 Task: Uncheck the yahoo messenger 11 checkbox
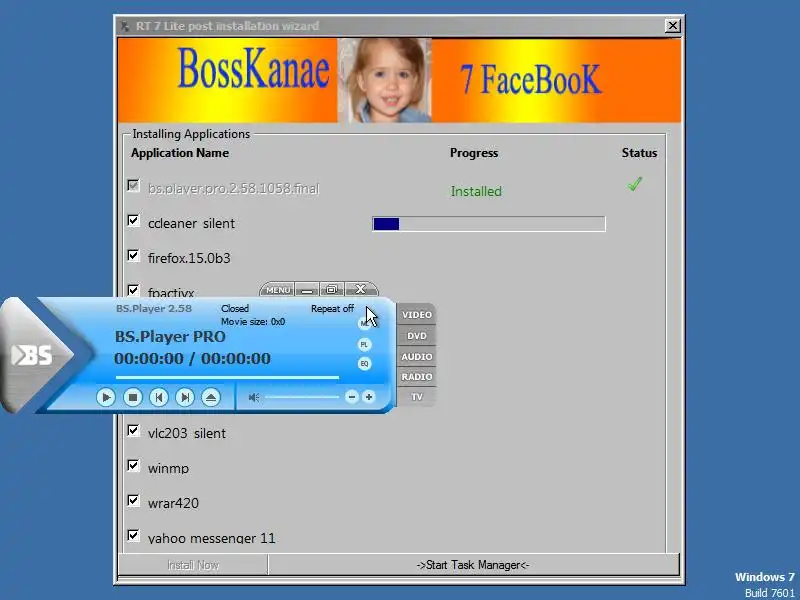click(x=133, y=535)
